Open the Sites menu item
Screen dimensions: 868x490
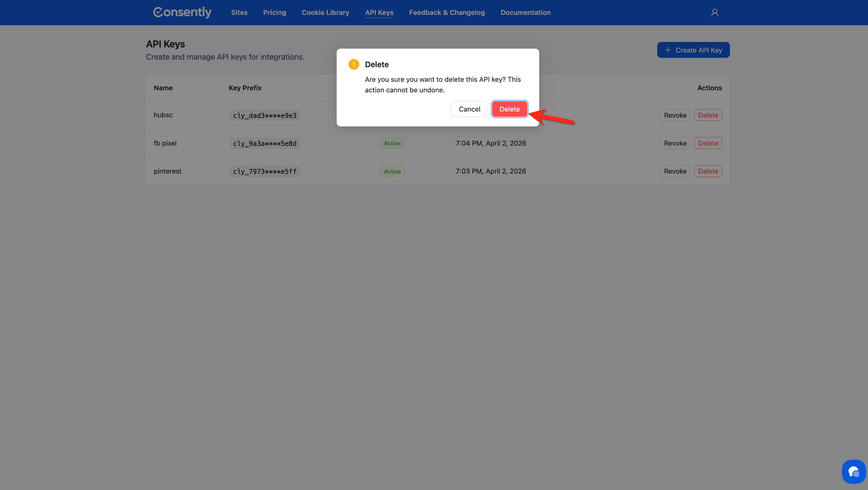pyautogui.click(x=239, y=12)
